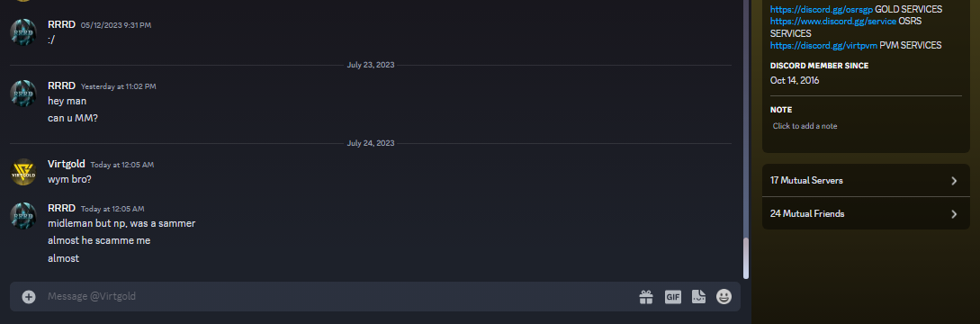The height and width of the screenshot is (324, 980).
Task: Click the Virtgold username in the chat
Action: [x=67, y=164]
